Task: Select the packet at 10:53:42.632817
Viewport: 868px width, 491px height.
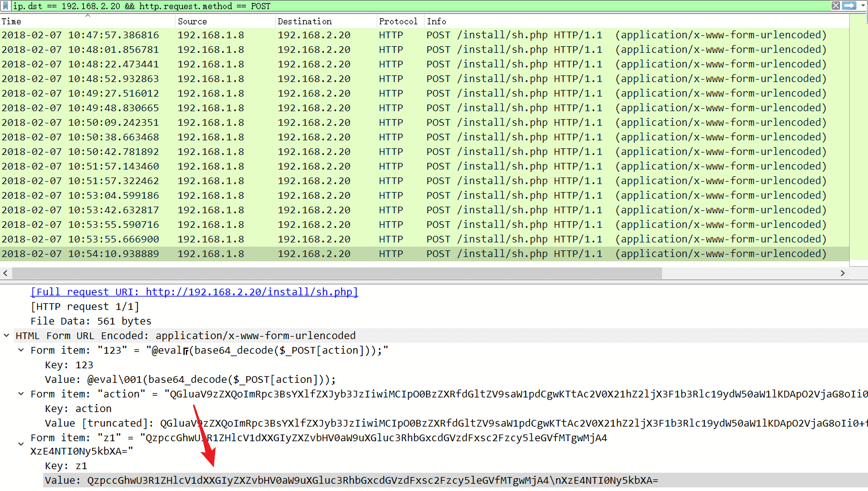Action: point(425,210)
